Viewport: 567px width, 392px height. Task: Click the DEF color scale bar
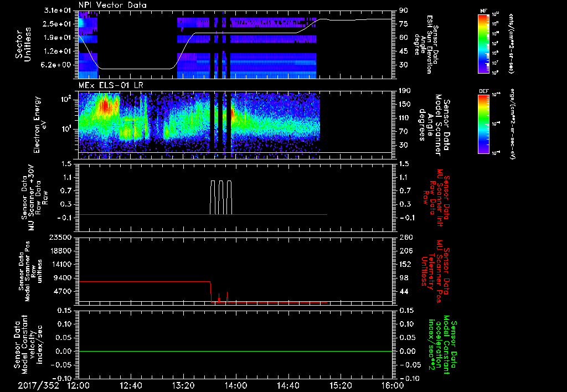[483, 124]
